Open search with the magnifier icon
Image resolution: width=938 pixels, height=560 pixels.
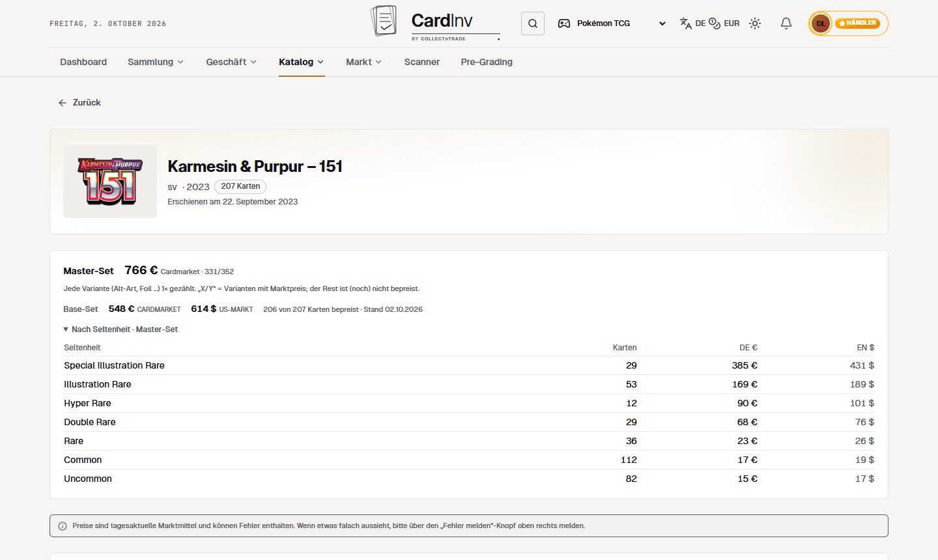(x=533, y=23)
